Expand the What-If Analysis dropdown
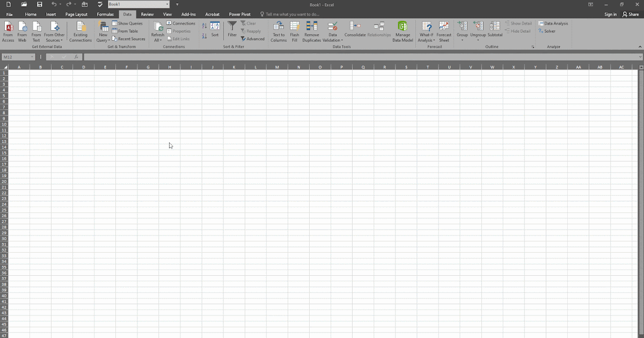 (x=426, y=32)
